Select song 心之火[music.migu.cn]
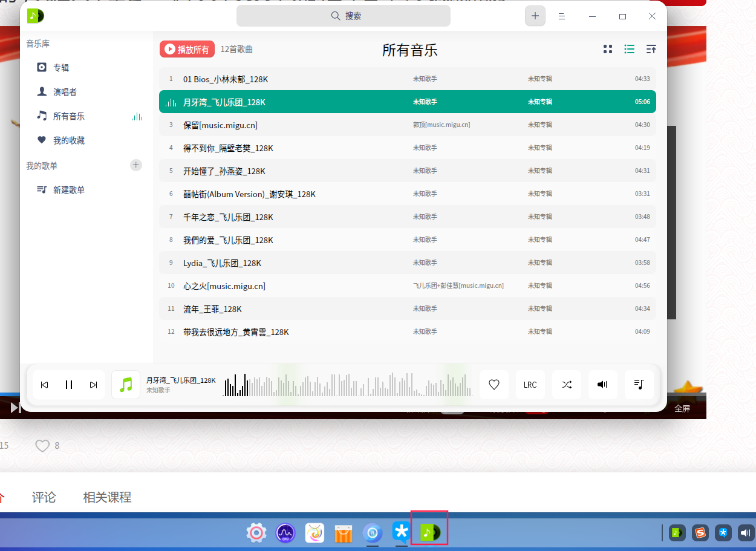 tap(408, 285)
